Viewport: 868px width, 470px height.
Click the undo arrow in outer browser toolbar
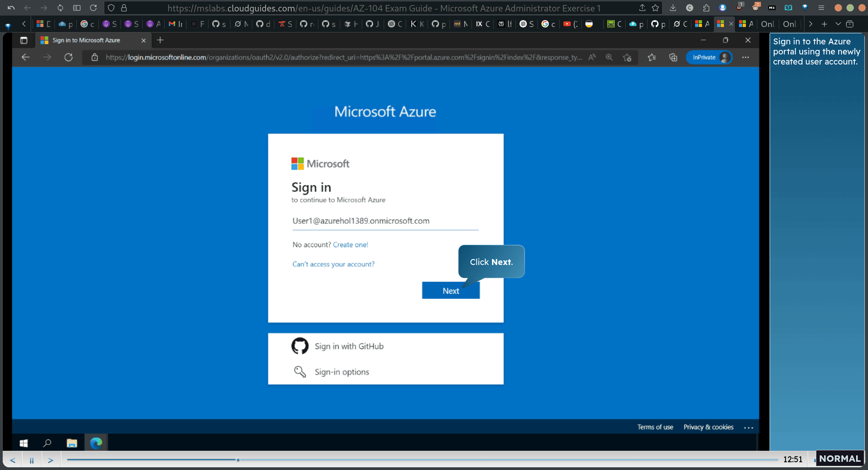pyautogui.click(x=11, y=8)
